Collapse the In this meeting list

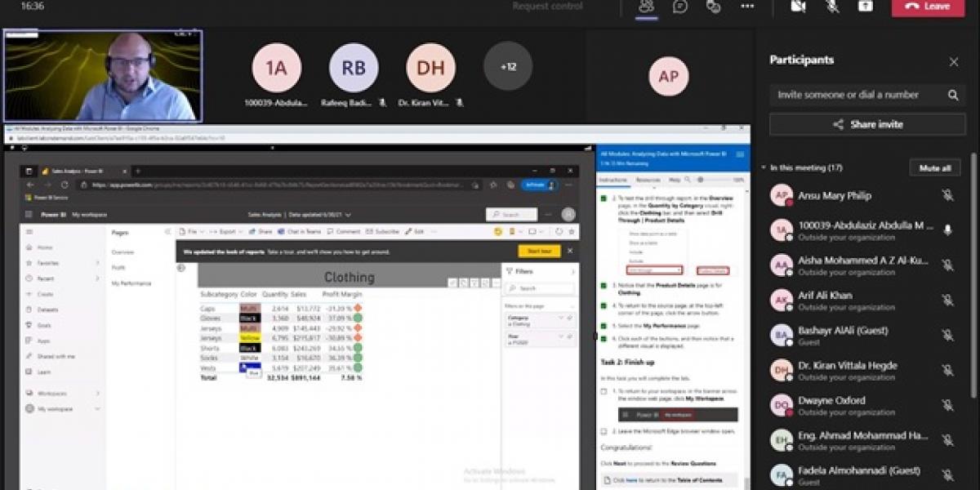[764, 167]
